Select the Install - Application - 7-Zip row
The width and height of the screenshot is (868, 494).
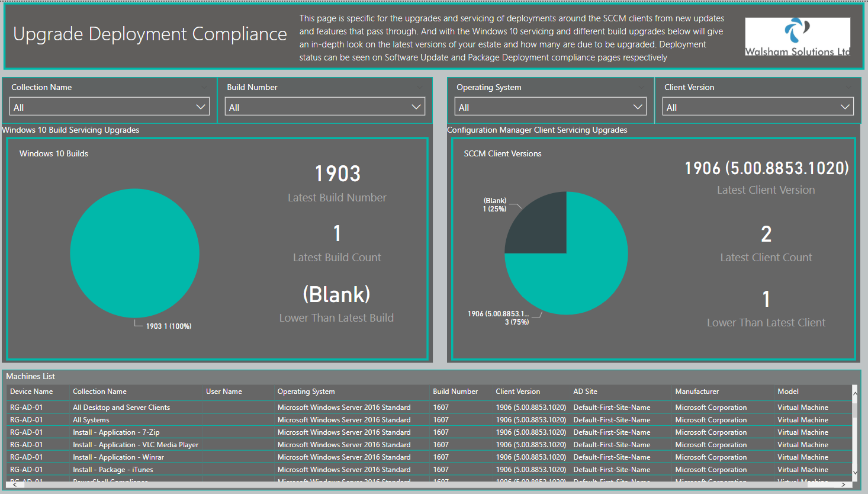429,432
